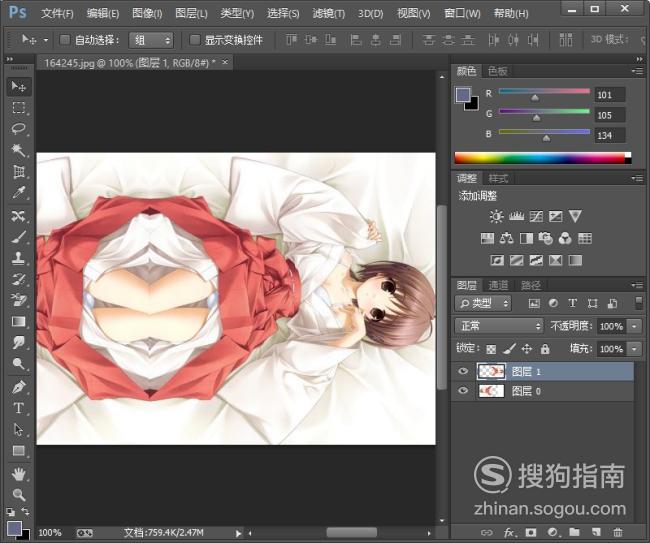The image size is (650, 543).
Task: Open 滤镜(T) menu
Action: point(329,14)
